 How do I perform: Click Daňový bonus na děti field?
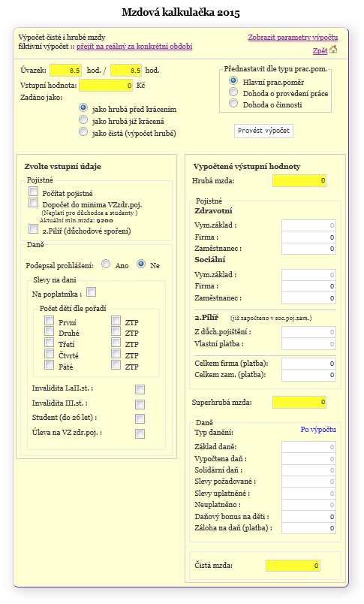coord(308,517)
